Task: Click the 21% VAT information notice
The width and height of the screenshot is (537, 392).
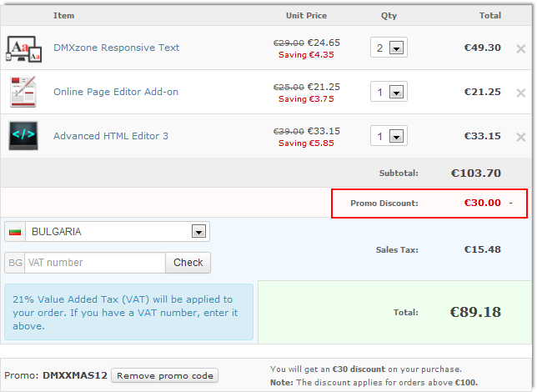Action: (x=128, y=312)
